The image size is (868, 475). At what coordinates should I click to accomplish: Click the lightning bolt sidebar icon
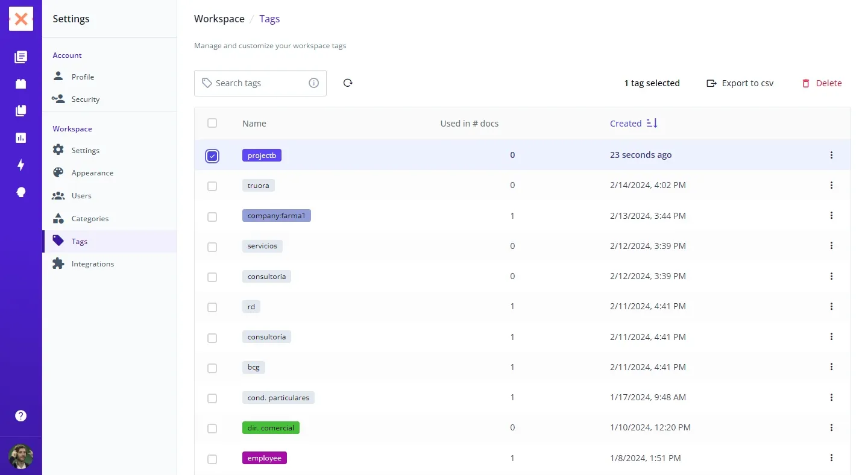coord(21,165)
